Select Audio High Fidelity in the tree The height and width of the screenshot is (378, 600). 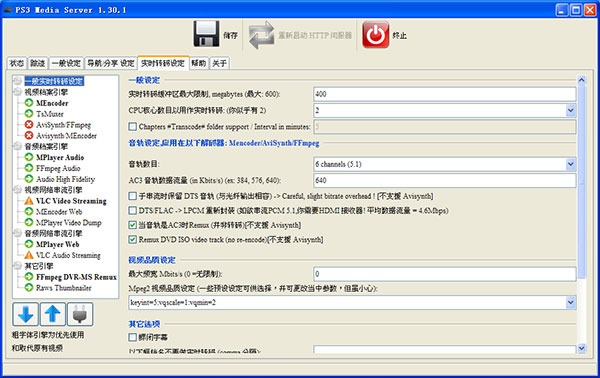[65, 179]
